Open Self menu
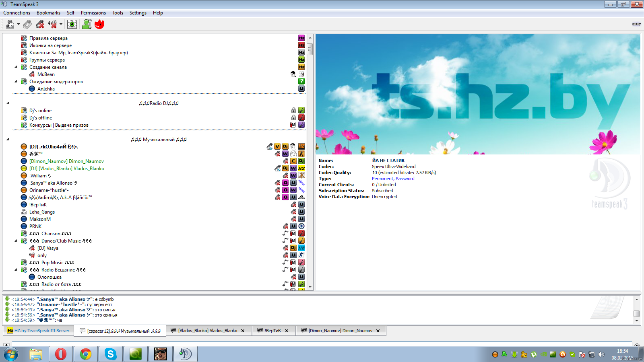 70,13
